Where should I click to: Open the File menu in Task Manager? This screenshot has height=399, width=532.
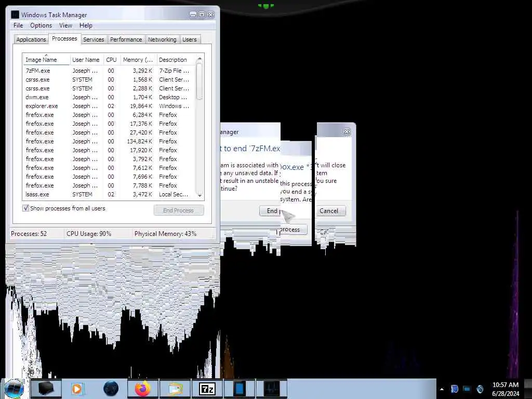[18, 25]
